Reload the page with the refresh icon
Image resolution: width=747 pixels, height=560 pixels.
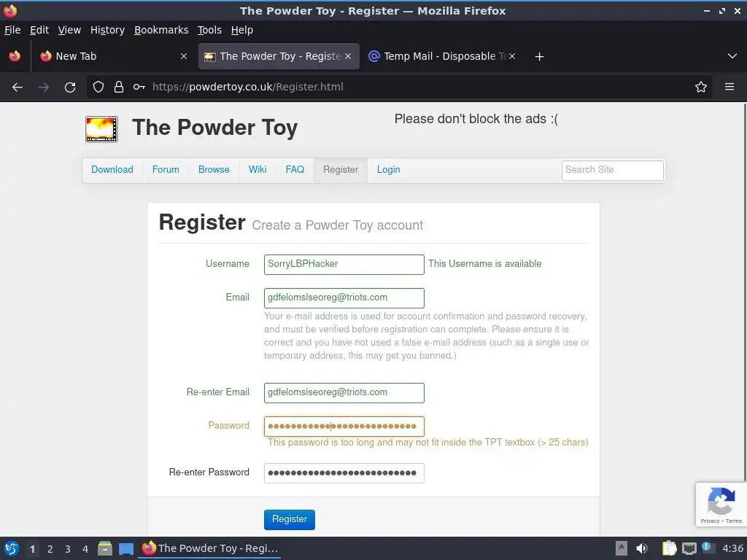[70, 87]
